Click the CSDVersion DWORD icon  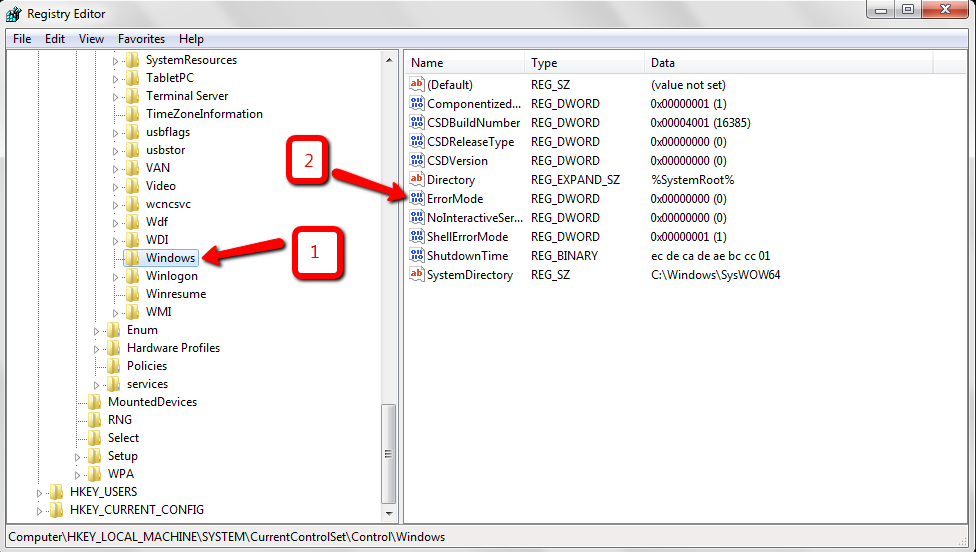(416, 161)
